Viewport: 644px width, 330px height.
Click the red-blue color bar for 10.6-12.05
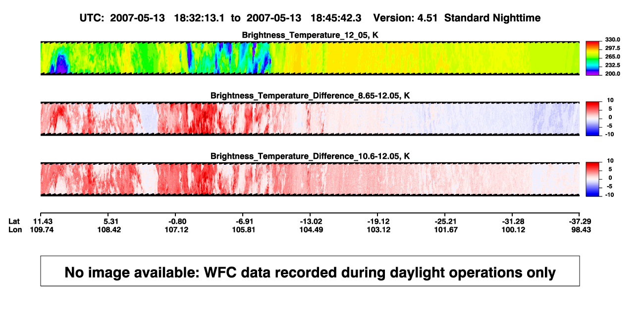pos(593,180)
